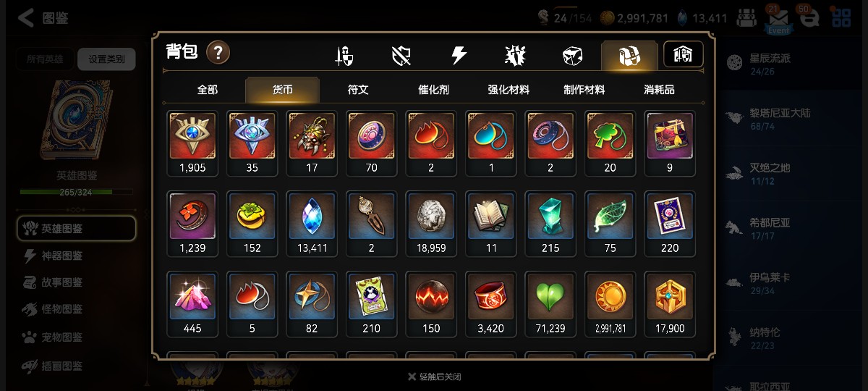Open the warehouse building icon
This screenshot has width=868, height=391.
click(683, 54)
